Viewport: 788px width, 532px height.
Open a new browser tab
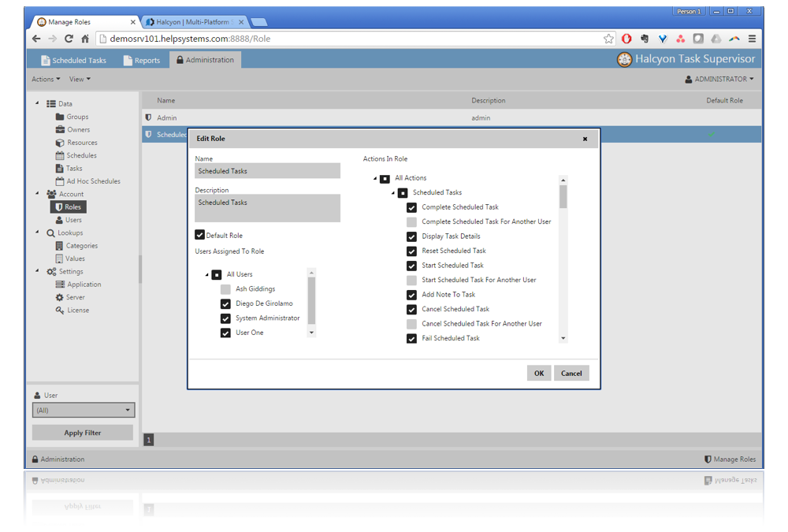[x=258, y=22]
